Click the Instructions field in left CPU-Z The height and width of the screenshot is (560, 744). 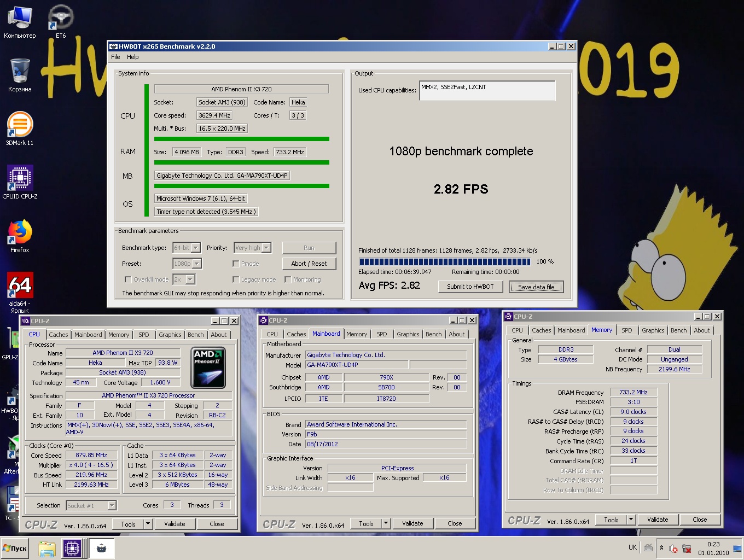coord(149,428)
